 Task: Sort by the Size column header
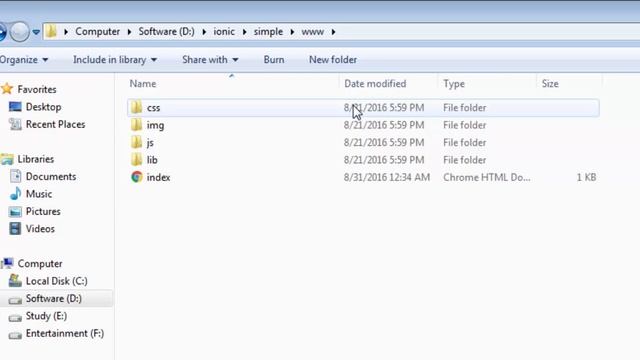tap(550, 84)
